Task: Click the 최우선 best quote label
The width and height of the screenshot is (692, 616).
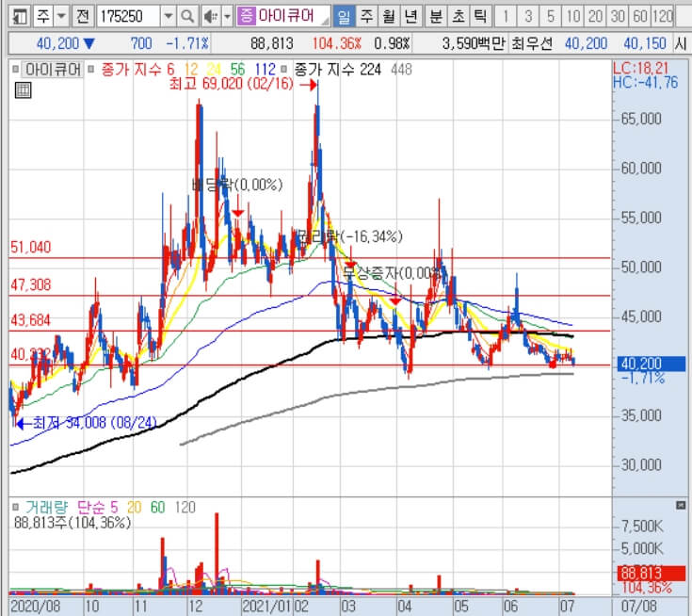Action: pyautogui.click(x=532, y=43)
